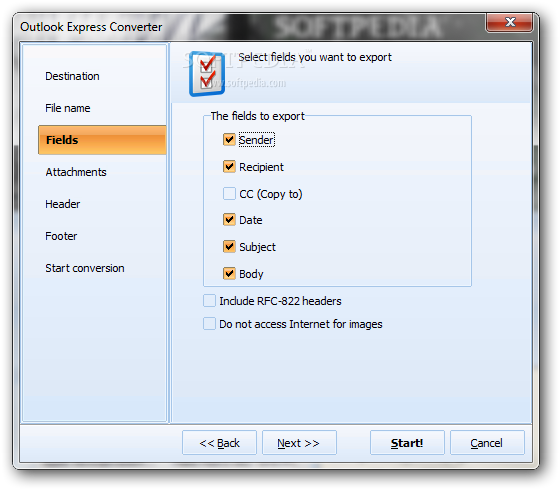Enable Include RFC-822 headers option
560x490 pixels.
point(209,301)
